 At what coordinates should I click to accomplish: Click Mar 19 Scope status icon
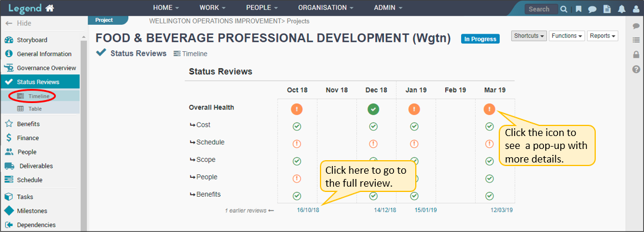click(489, 161)
